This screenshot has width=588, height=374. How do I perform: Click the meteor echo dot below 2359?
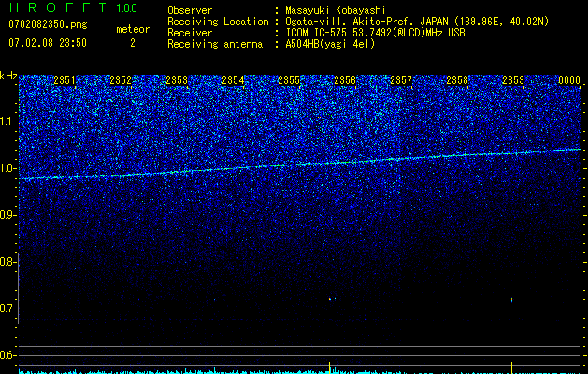tap(512, 300)
